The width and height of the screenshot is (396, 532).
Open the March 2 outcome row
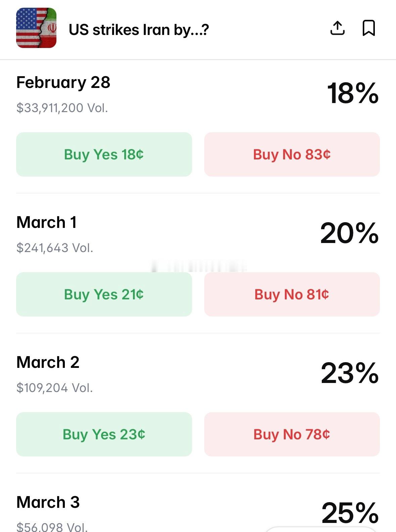click(x=48, y=362)
